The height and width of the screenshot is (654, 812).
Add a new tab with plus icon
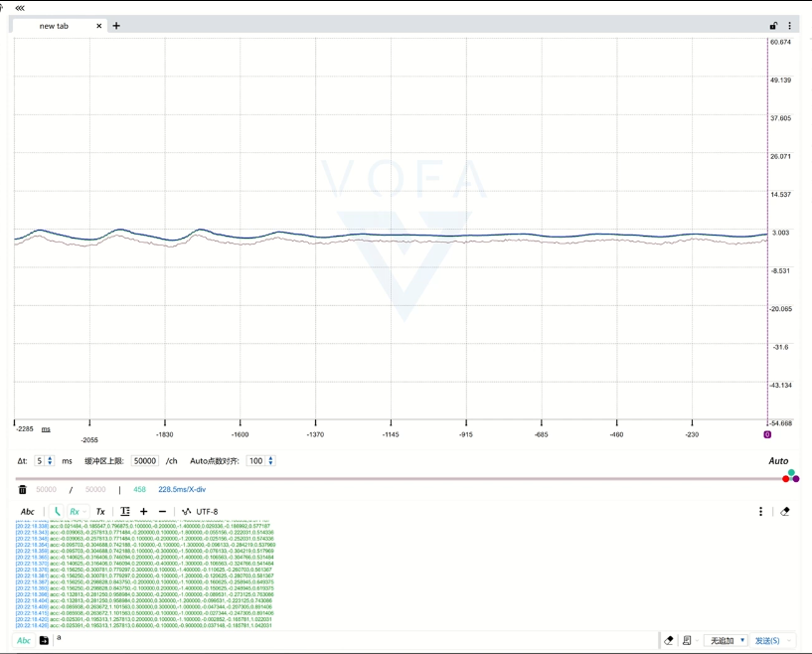pyautogui.click(x=116, y=26)
